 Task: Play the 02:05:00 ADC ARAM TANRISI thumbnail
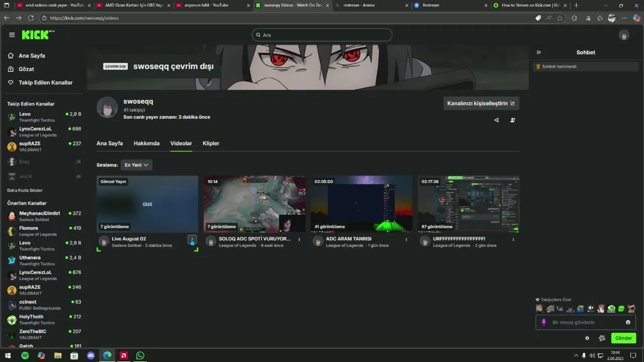click(x=361, y=204)
